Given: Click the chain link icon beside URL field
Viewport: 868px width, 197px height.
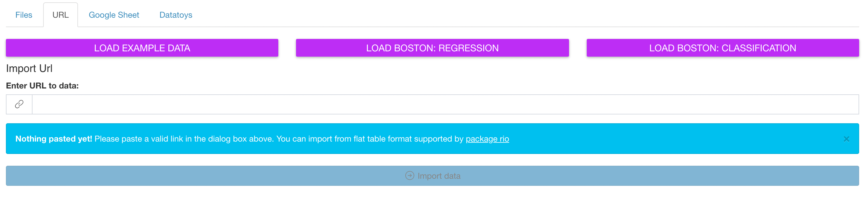Looking at the screenshot, I should [19, 104].
